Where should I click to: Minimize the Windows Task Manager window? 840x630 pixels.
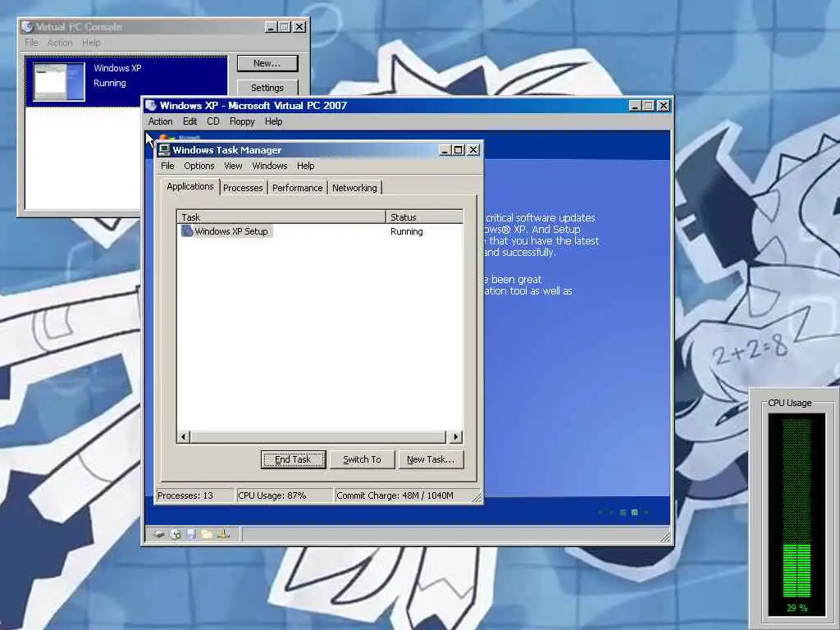point(445,150)
